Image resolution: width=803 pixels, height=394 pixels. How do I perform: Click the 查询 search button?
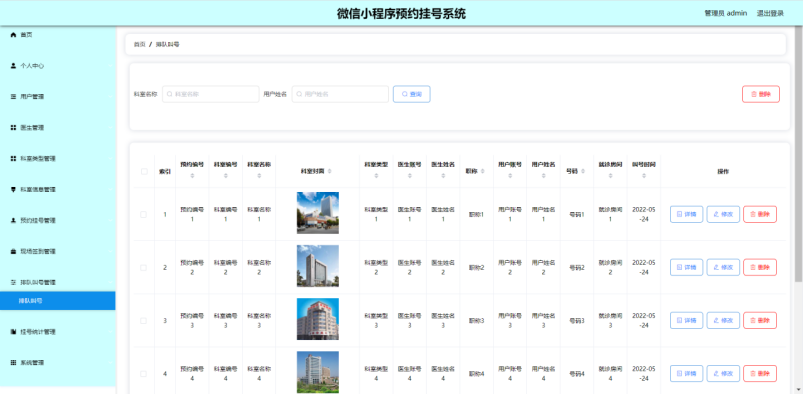[412, 94]
